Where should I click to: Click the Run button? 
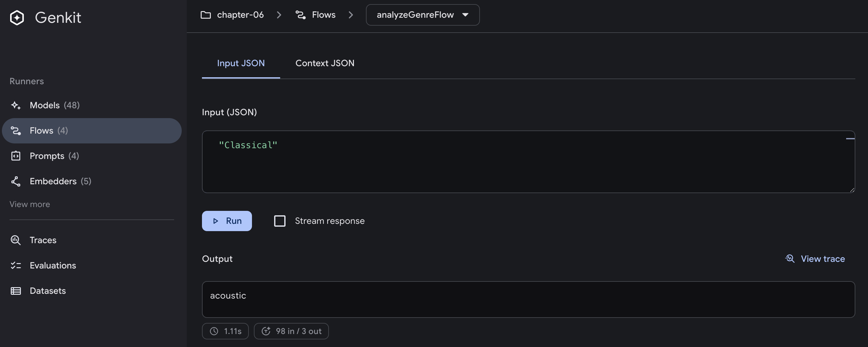[x=227, y=221]
